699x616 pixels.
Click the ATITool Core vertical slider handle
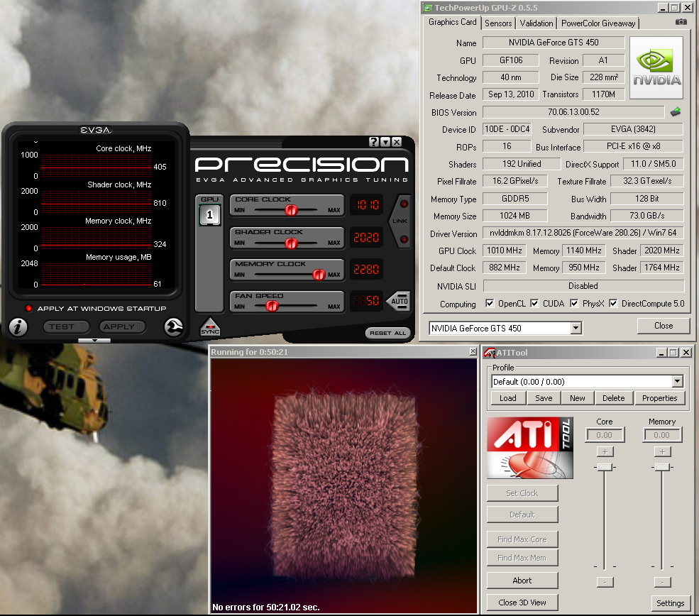(605, 467)
